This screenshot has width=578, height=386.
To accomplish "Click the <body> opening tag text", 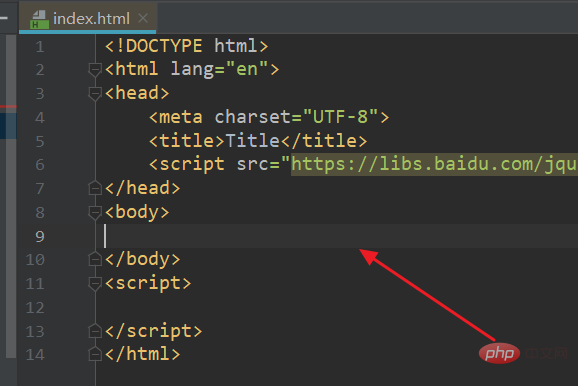I will (x=137, y=212).
